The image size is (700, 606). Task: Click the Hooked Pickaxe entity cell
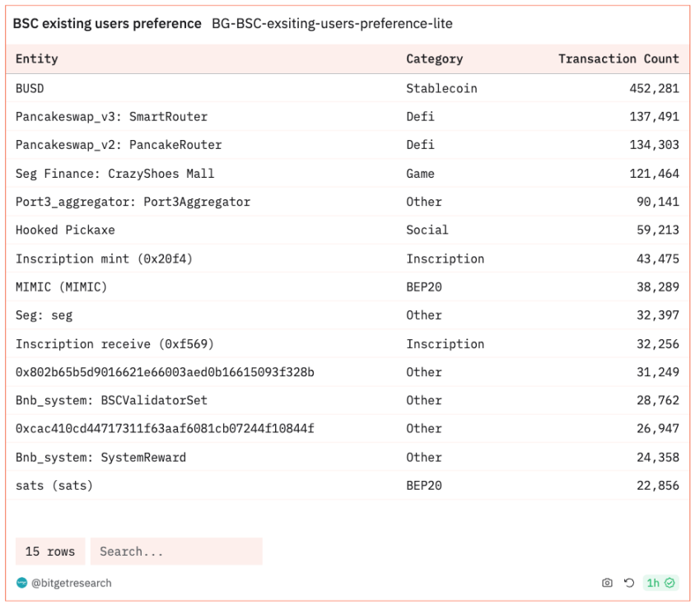65,230
